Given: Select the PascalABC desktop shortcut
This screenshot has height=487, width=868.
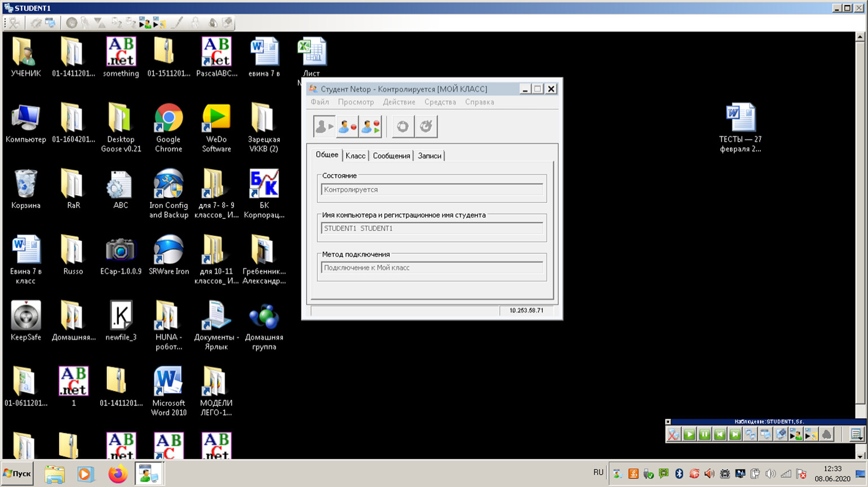Looking at the screenshot, I should 216,57.
